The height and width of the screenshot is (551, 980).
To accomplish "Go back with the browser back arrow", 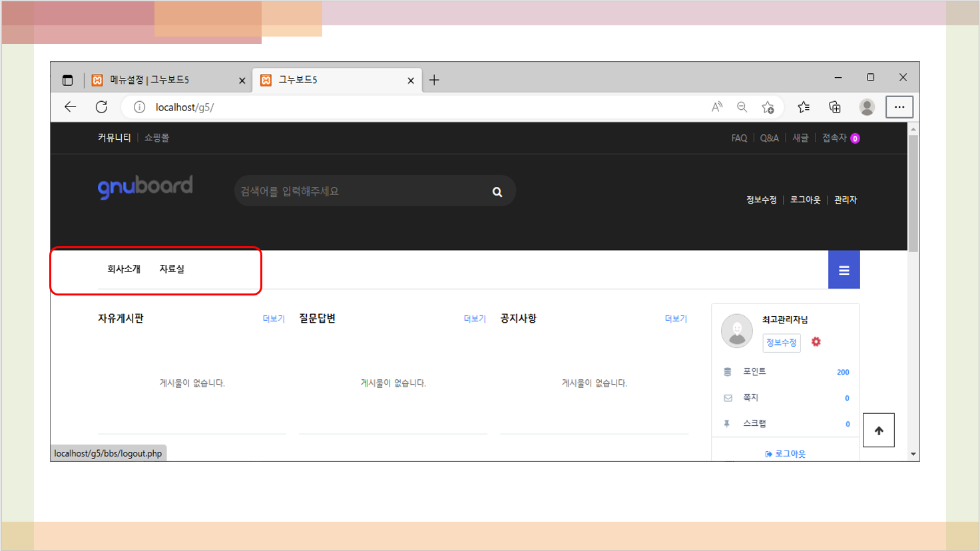I will point(70,107).
